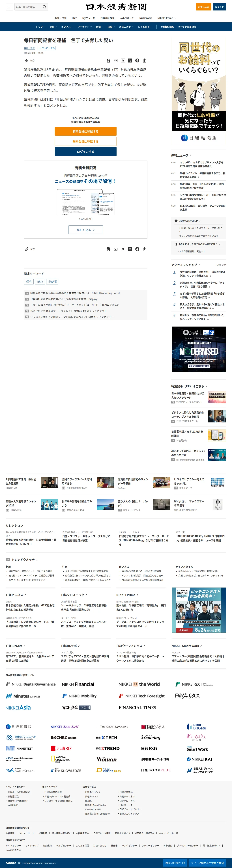Click the dark blue ログインする button
This screenshot has height=868, width=232.
pos(86,152)
